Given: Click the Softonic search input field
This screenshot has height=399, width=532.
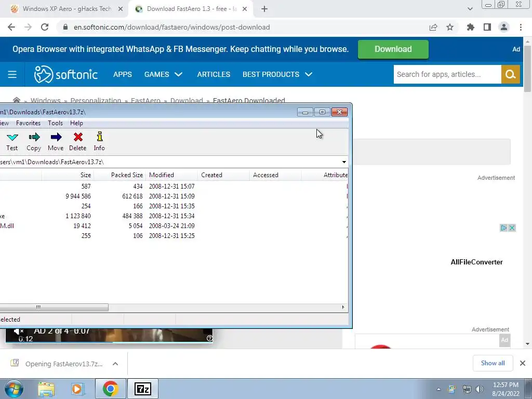Looking at the screenshot, I should click(447, 74).
